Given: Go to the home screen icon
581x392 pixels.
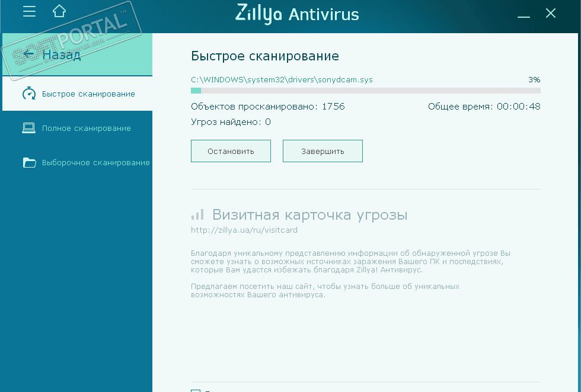Looking at the screenshot, I should 59,11.
